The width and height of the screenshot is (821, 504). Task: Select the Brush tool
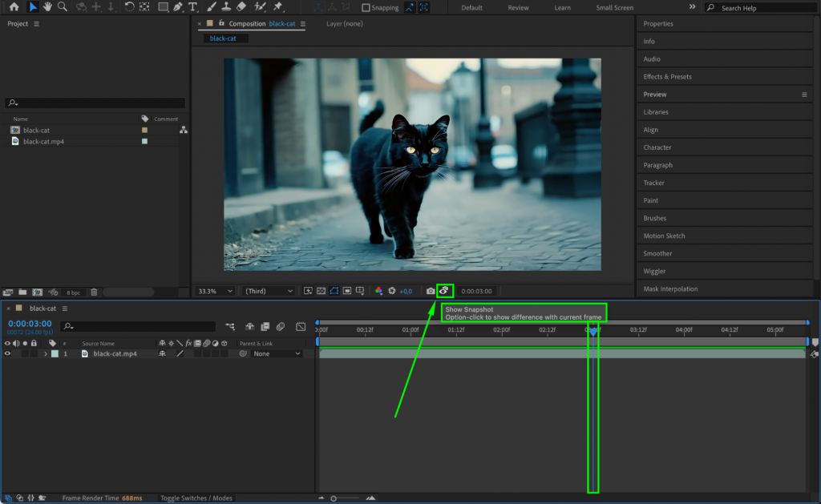click(210, 7)
